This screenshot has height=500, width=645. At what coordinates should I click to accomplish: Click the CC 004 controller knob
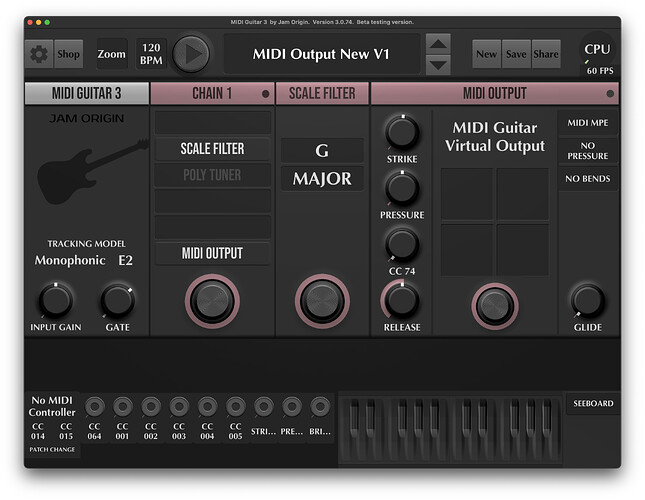pos(207,407)
